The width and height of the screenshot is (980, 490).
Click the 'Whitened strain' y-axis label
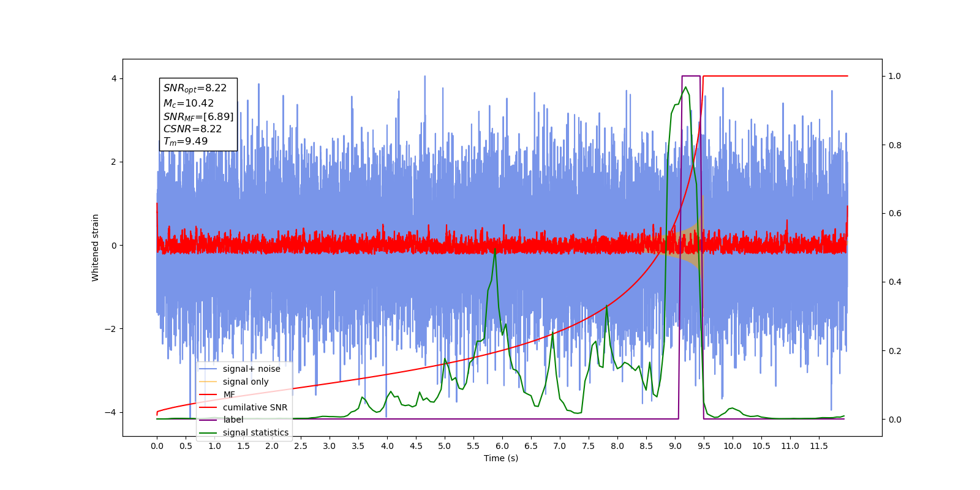[x=95, y=247]
